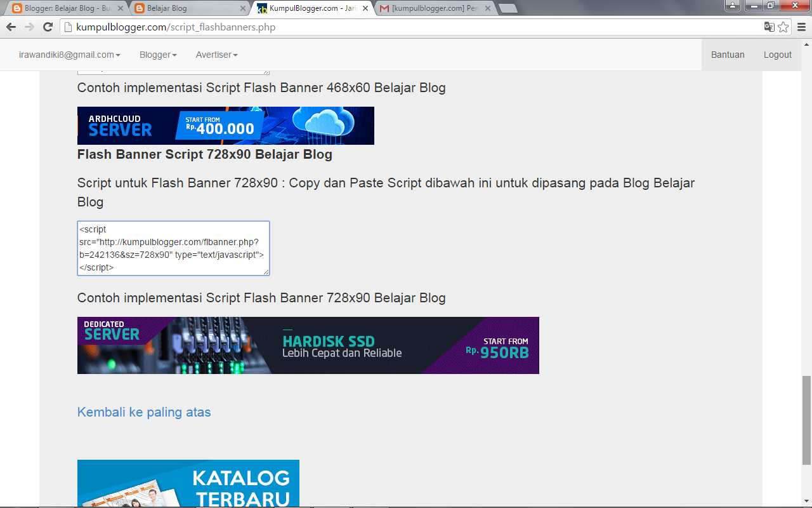The width and height of the screenshot is (812, 508).
Task: Expand the irawandiki8@gmail.com dropdown
Action: (70, 55)
